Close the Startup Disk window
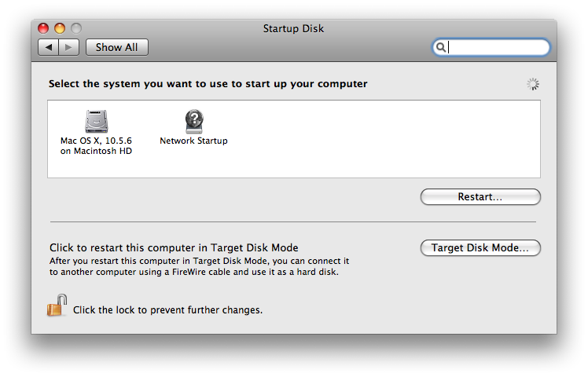This screenshot has width=588, height=377. 43,28
